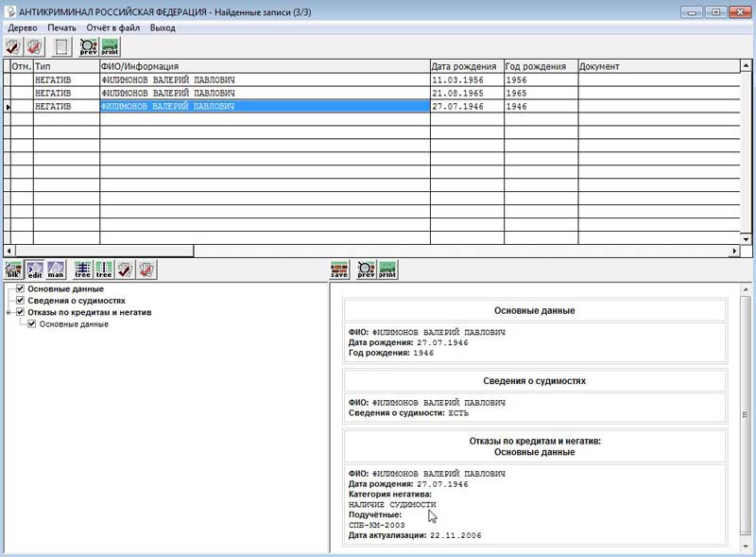This screenshot has width=756, height=557.
Task: Open the 'Отчёт в файл' menu
Action: click(112, 28)
